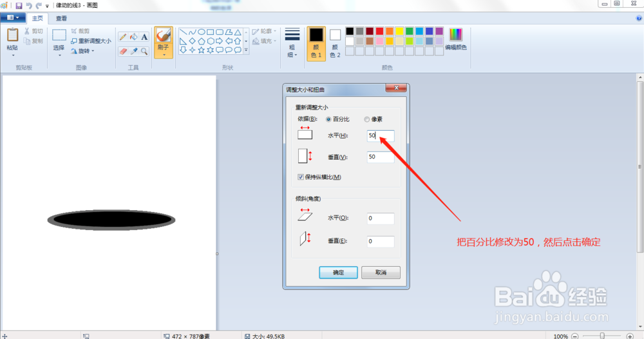The image size is (644, 339).
Task: Click the Undo icon in title bar
Action: [x=29, y=6]
